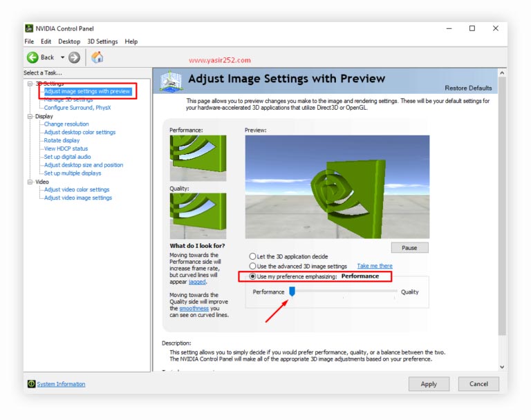
Task: Click the Pause button
Action: [409, 248]
